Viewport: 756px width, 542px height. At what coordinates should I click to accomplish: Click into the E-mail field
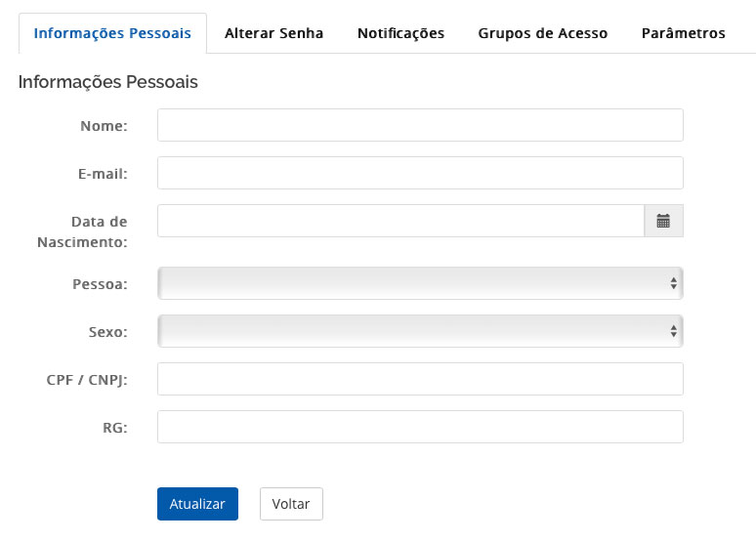click(x=420, y=173)
